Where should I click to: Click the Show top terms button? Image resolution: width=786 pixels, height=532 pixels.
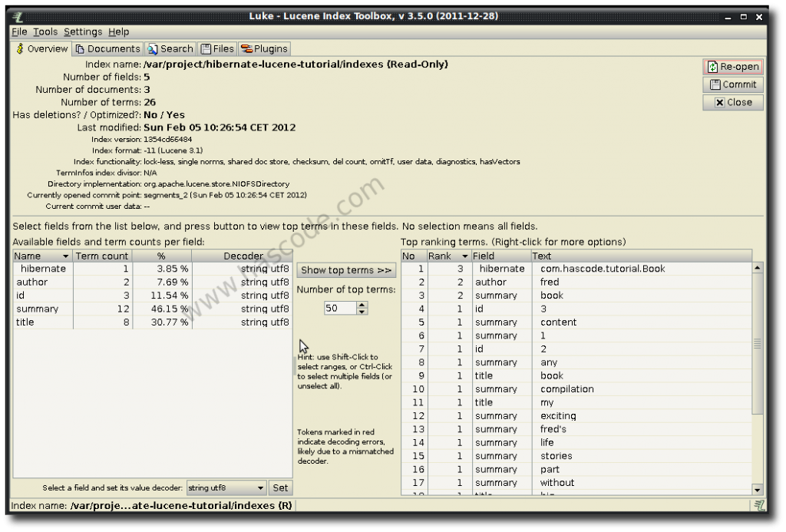[346, 270]
